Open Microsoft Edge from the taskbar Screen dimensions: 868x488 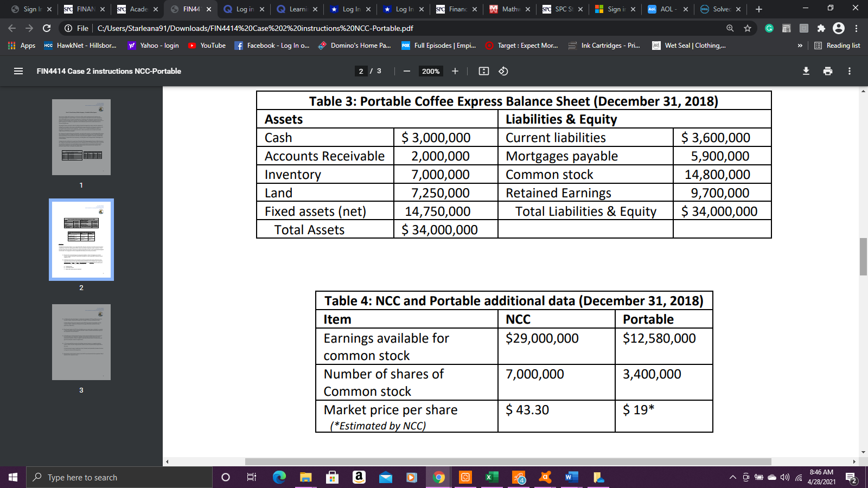[x=279, y=477]
